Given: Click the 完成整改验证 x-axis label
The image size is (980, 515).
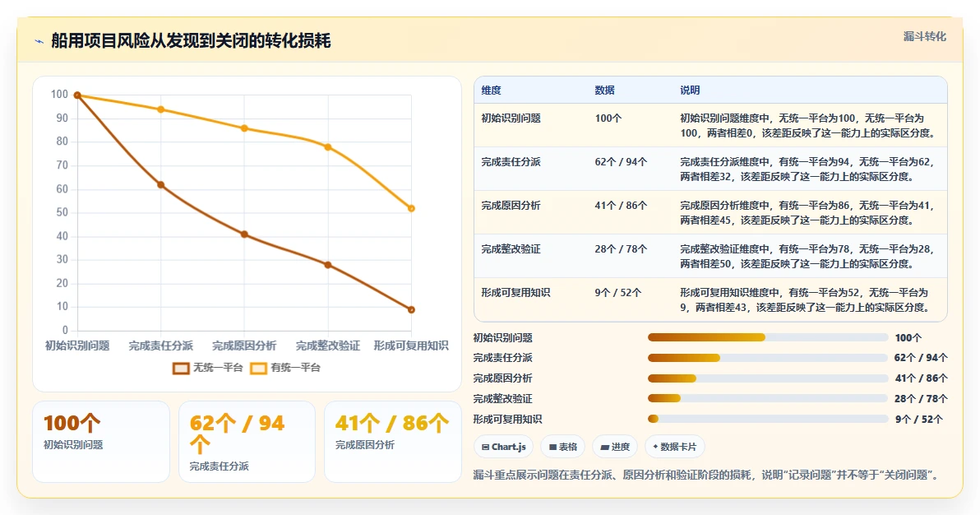Looking at the screenshot, I should [x=327, y=346].
